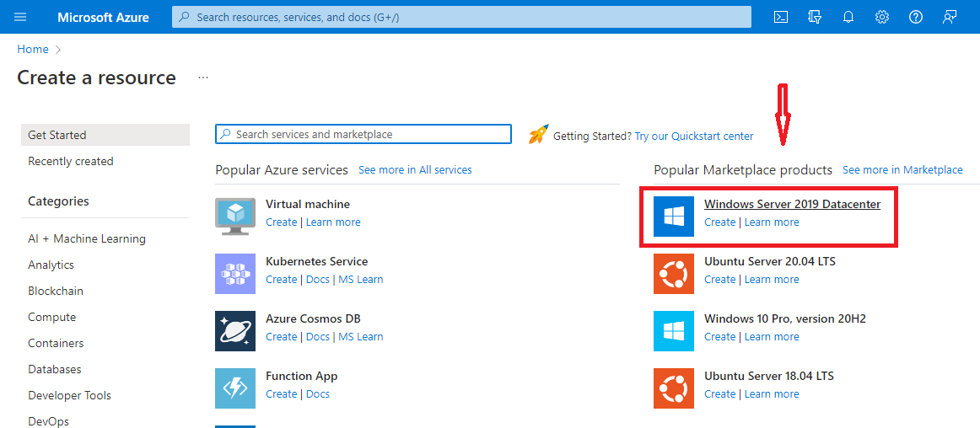
Task: Open Docs link for Kubernetes Service
Action: (x=317, y=280)
